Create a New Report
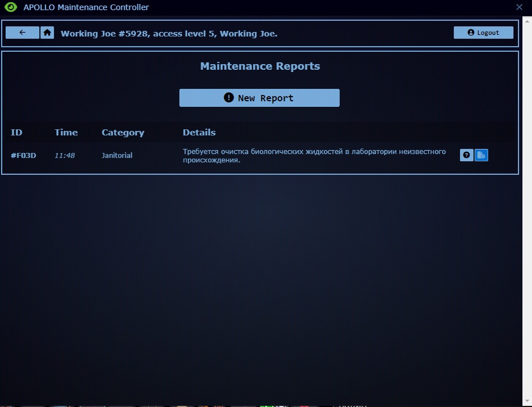Image resolution: width=532 pixels, height=407 pixels. click(259, 98)
